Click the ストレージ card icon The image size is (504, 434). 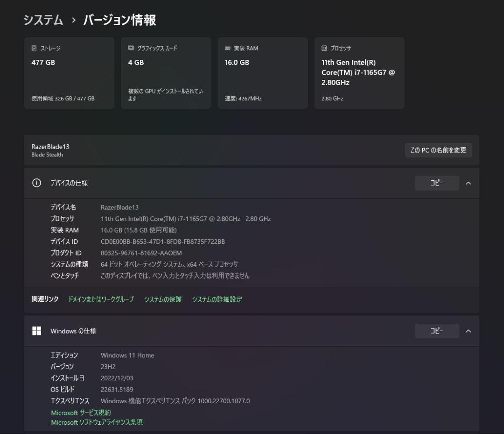[x=33, y=48]
